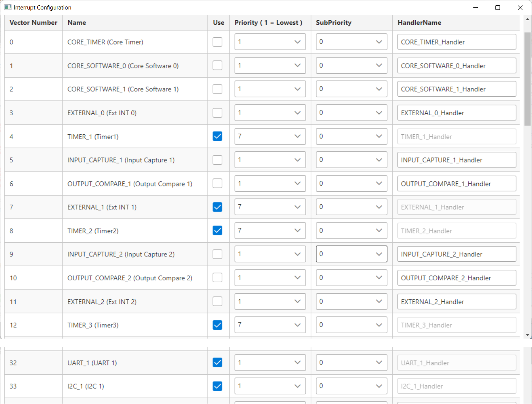532x404 pixels.
Task: Toggle Use checkbox for INPUT_CAPTURE_2
Action: 217,254
